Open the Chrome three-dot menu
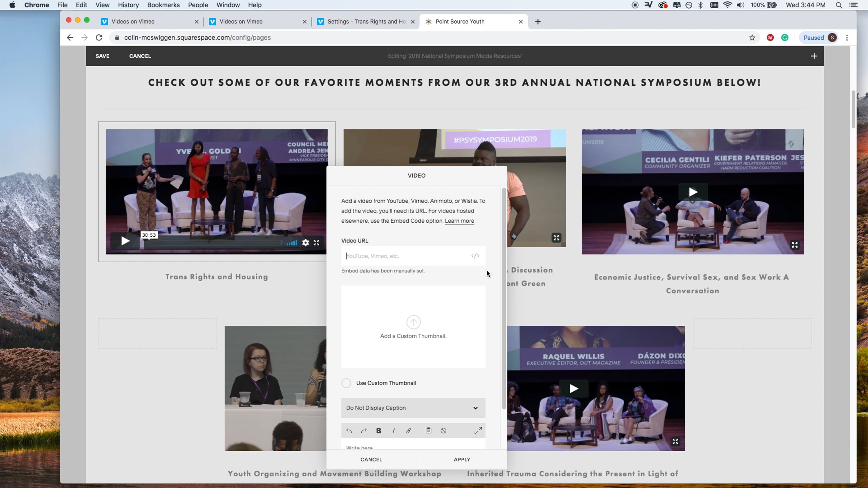868x488 pixels. pyautogui.click(x=847, y=38)
